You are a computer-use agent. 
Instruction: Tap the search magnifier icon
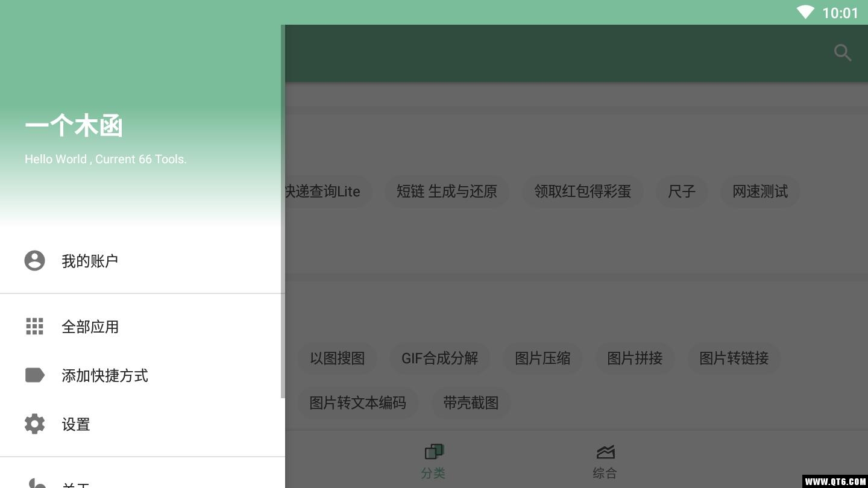click(x=842, y=53)
